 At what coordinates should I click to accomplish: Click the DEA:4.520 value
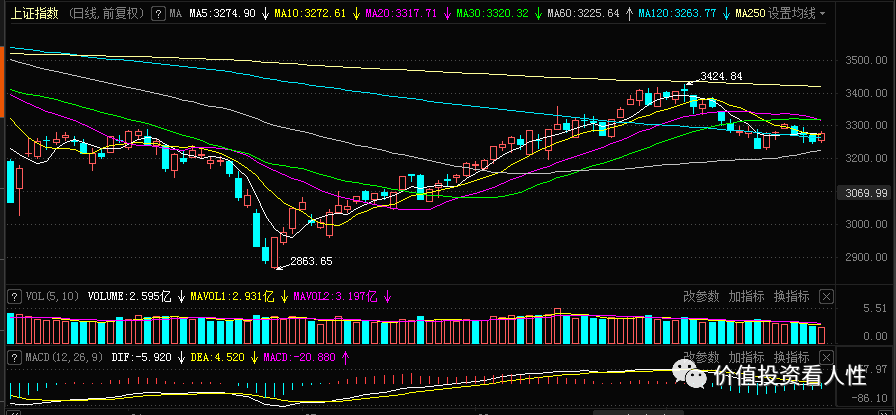pos(217,358)
